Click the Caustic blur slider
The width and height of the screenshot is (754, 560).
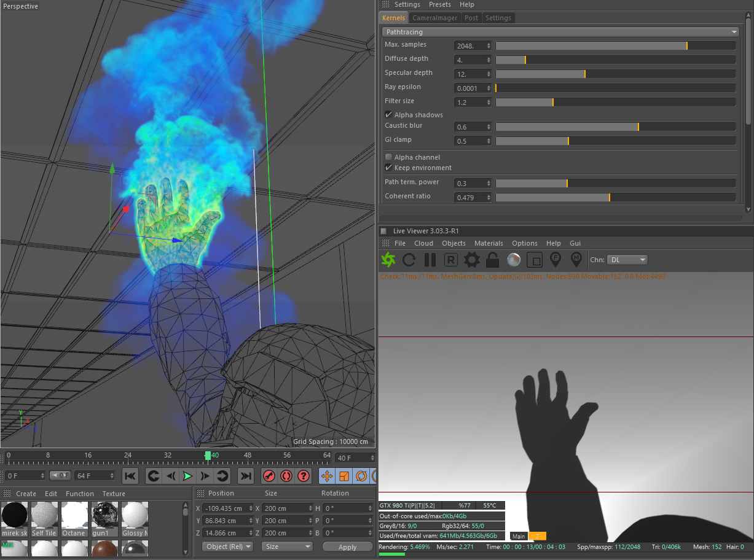pyautogui.click(x=616, y=126)
